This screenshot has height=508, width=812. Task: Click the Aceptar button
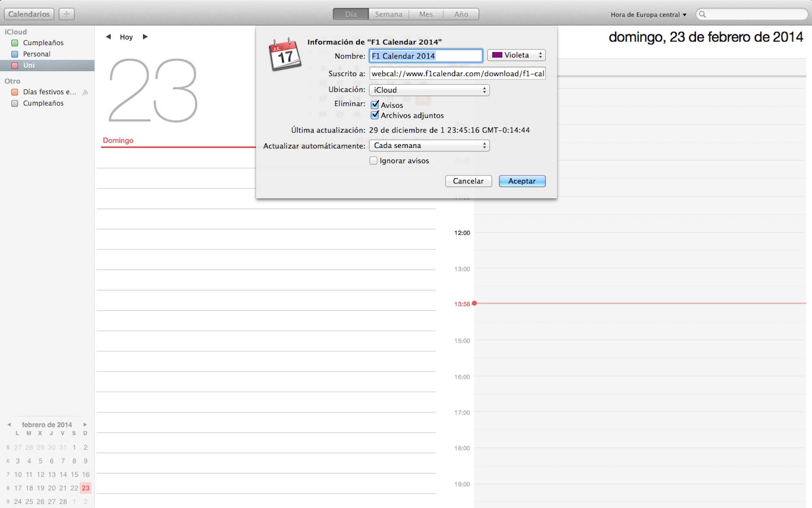pos(522,181)
